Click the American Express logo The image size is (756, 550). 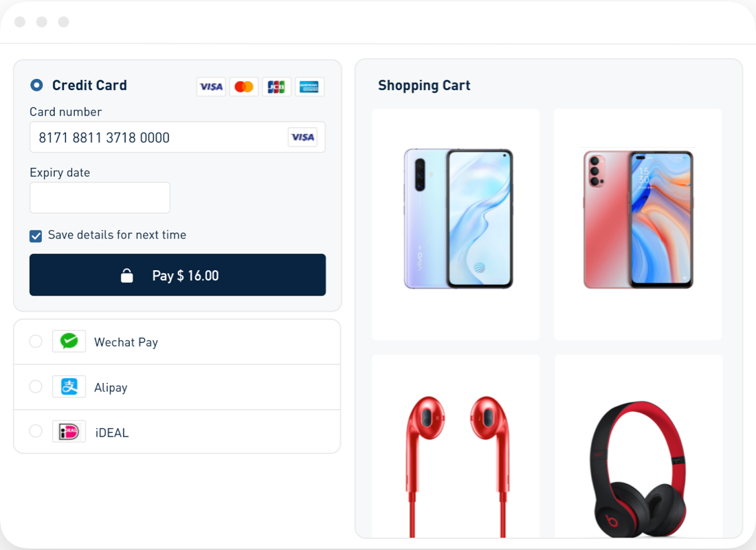tap(309, 87)
